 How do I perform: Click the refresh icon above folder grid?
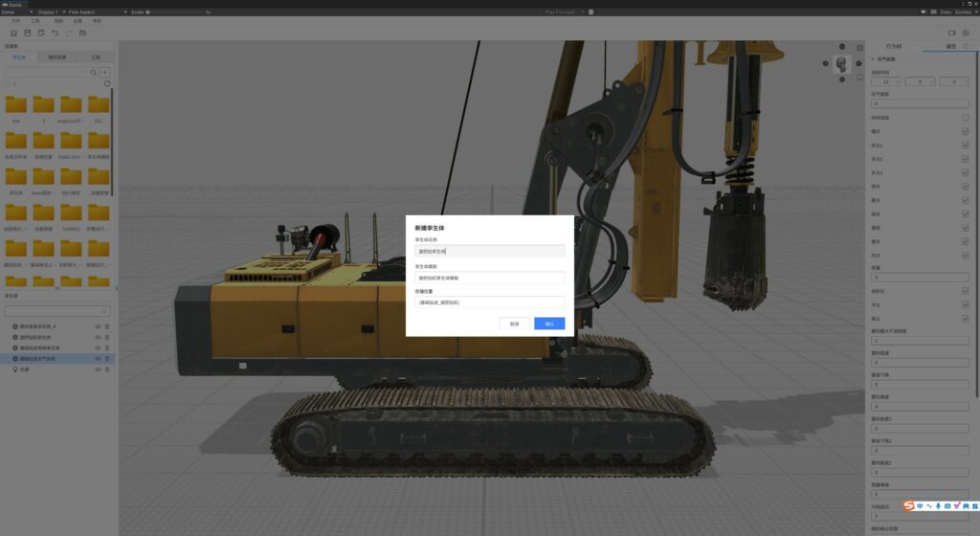click(x=107, y=83)
